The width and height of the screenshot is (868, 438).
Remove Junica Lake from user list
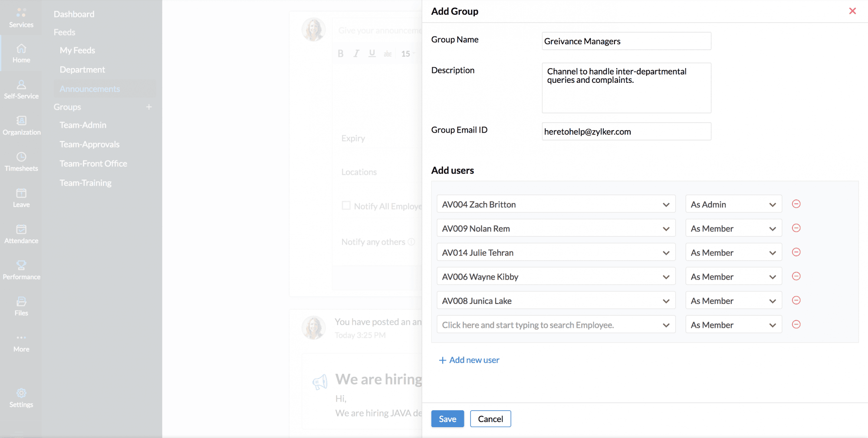[796, 300]
